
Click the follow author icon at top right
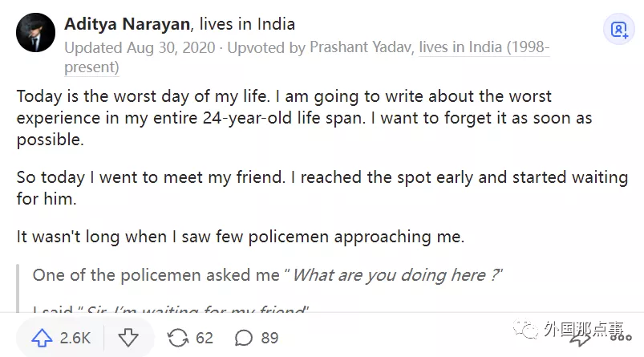[x=619, y=30]
